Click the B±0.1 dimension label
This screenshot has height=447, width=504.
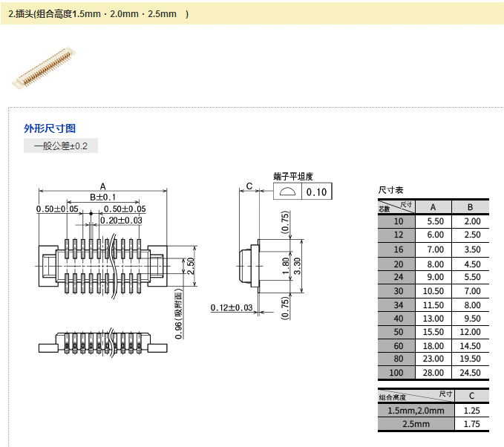[103, 198]
